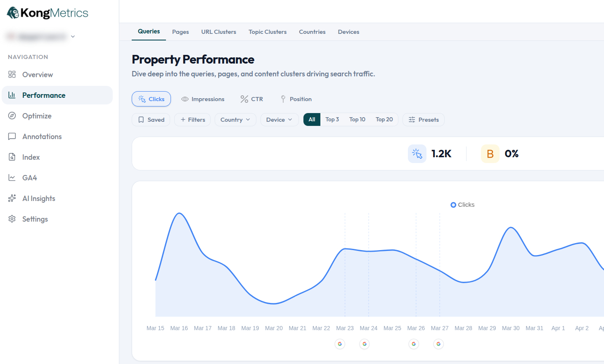The image size is (604, 364).
Task: Switch to the Overview dashboard
Action: pos(37,74)
